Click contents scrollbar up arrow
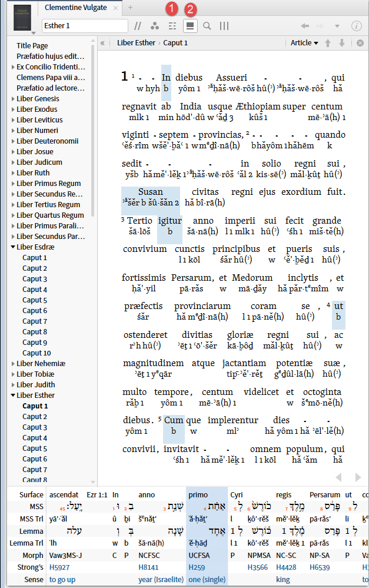Viewport: 369px width, 588px height. [93, 40]
